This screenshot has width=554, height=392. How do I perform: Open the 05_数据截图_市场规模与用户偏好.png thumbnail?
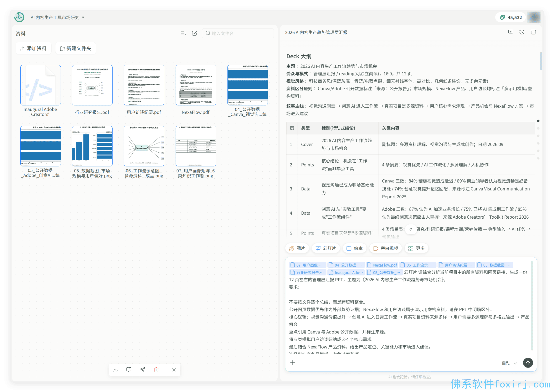tap(92, 146)
